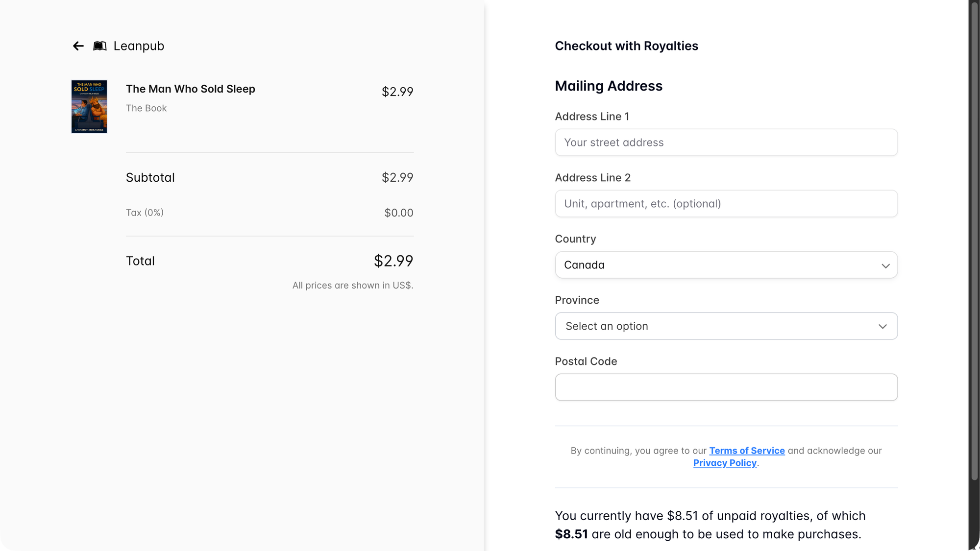The height and width of the screenshot is (551, 980).
Task: Click the Postal Code label
Action: [586, 361]
